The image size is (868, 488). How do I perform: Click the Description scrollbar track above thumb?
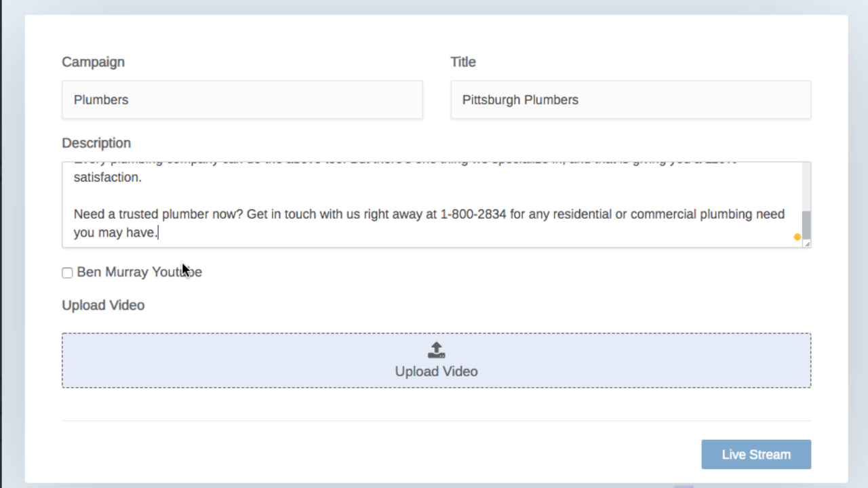(x=806, y=186)
